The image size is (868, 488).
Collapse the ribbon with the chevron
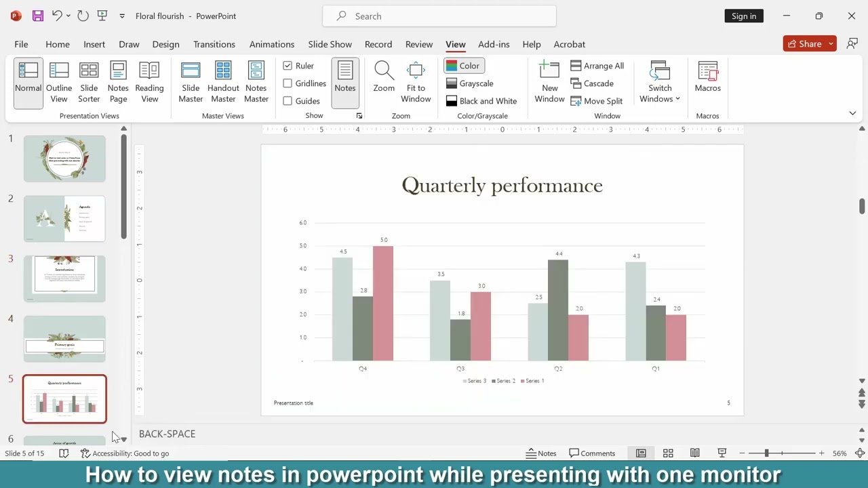852,113
